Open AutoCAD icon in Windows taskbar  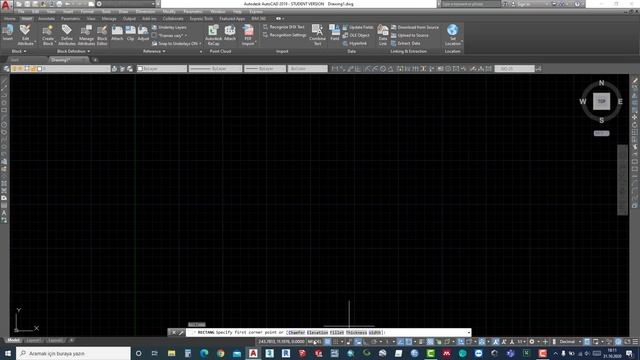coord(253,353)
